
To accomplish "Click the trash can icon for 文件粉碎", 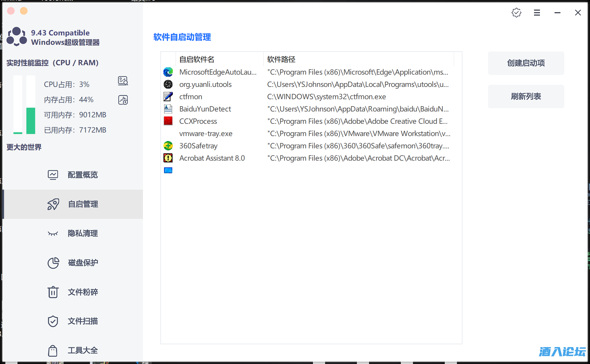I will point(53,292).
